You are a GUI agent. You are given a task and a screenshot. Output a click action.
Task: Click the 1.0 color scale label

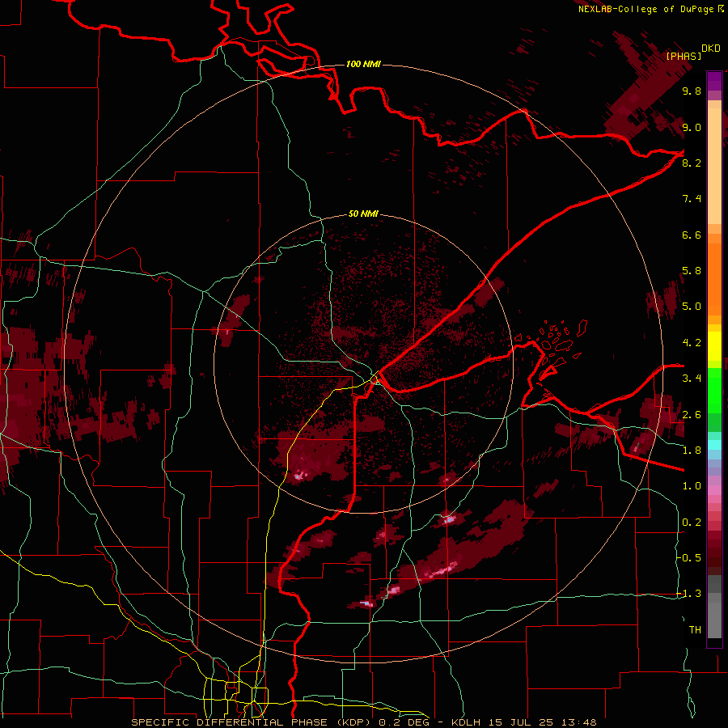coord(692,486)
